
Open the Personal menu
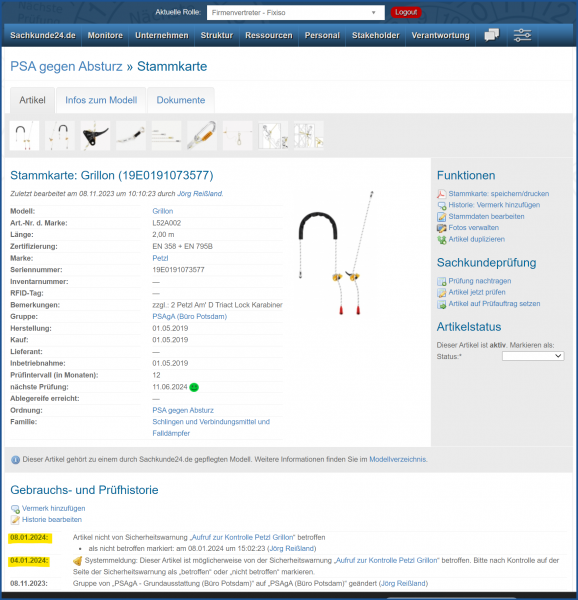click(322, 35)
